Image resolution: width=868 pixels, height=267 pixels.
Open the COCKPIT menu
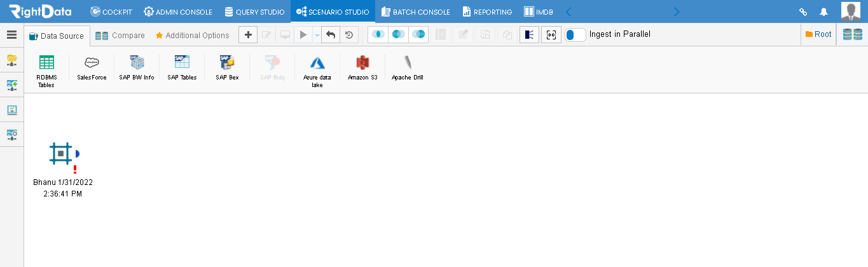click(111, 11)
